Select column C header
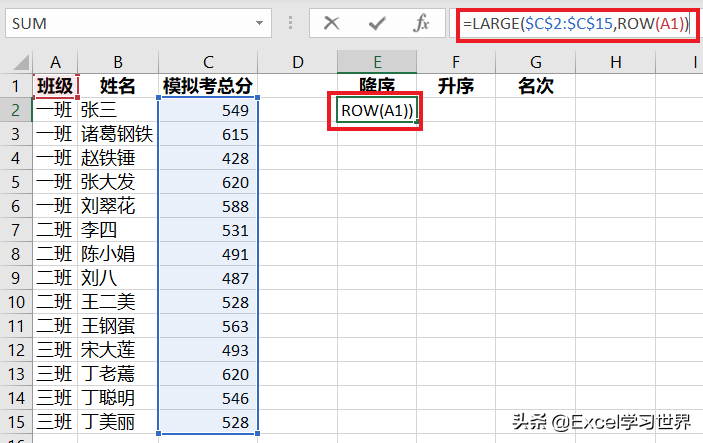The width and height of the screenshot is (703, 443). (208, 62)
